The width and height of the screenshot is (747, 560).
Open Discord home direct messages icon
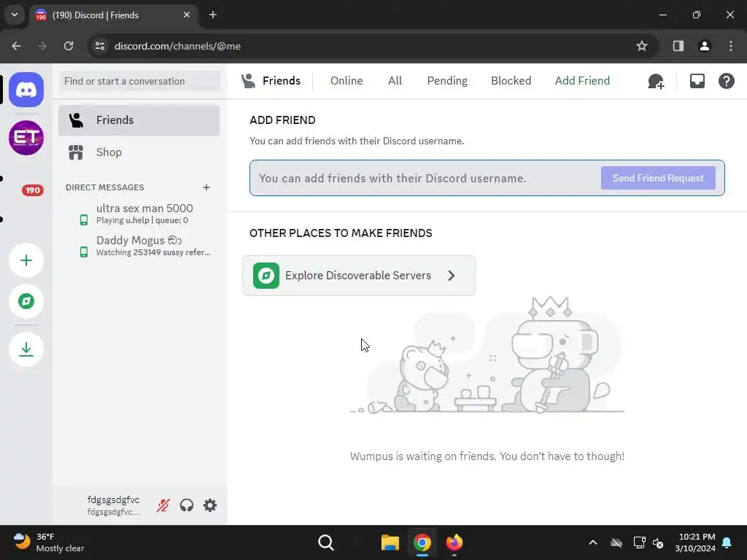tap(26, 90)
